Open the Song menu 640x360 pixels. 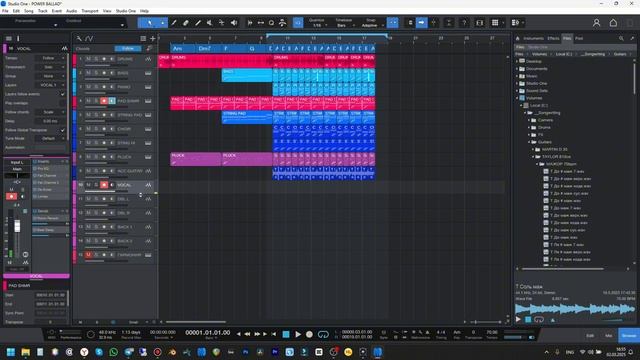click(x=29, y=11)
